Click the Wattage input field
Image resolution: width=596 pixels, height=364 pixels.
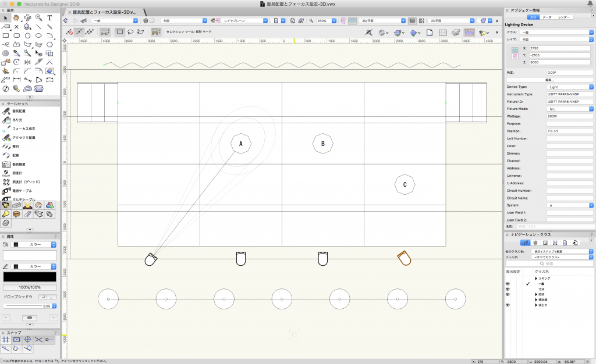pos(570,116)
